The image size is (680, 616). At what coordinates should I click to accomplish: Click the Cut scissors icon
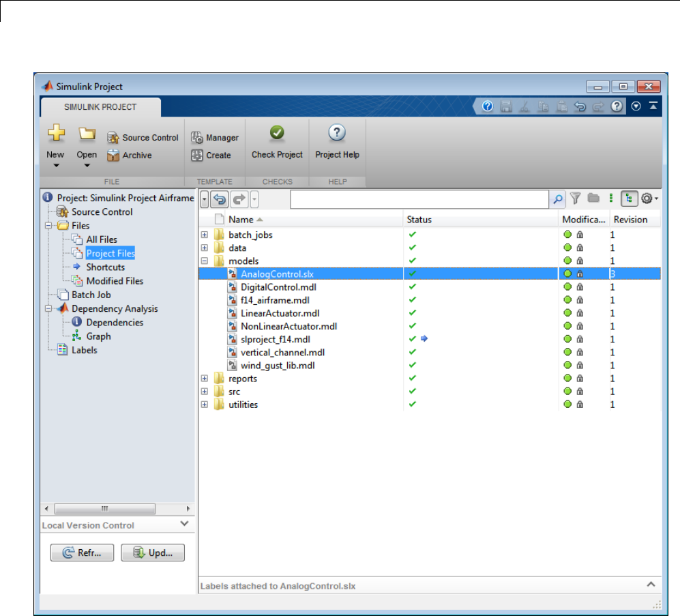tap(524, 106)
